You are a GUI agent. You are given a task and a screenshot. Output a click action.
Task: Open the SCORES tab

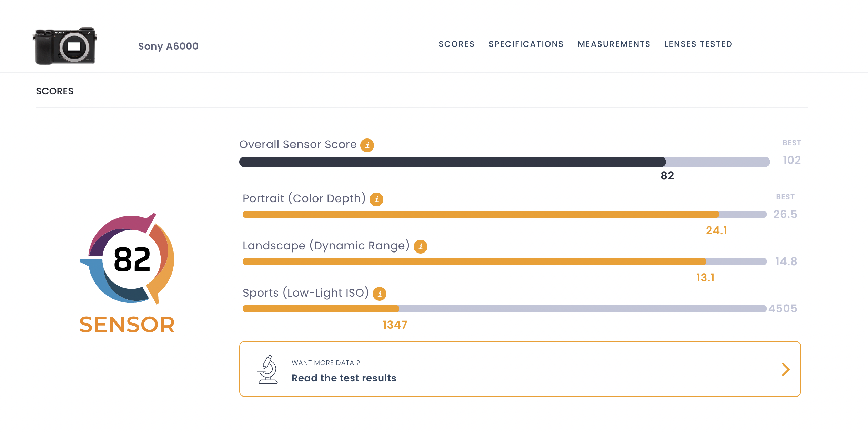[456, 44]
